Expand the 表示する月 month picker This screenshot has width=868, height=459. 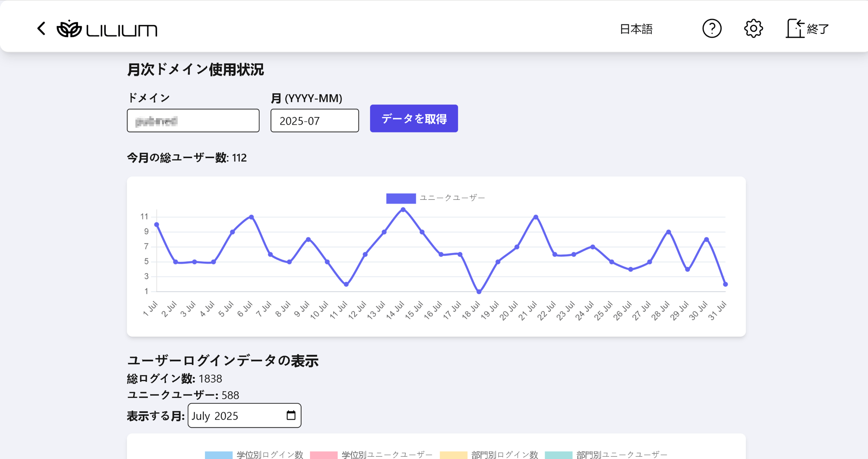point(237,416)
